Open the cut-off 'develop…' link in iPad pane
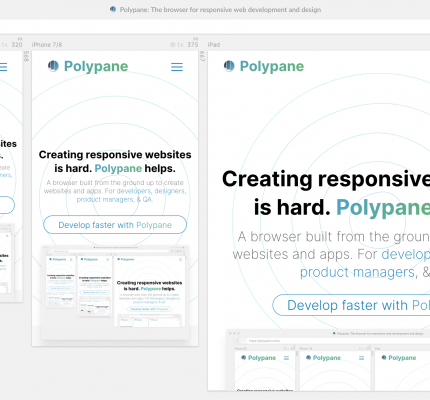430x400 pixels. 406,254
